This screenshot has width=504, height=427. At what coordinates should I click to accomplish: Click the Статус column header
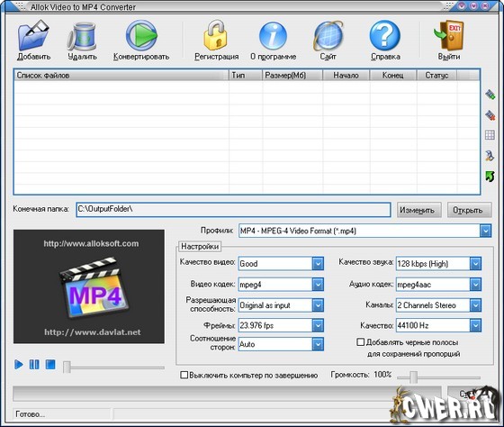coord(436,76)
